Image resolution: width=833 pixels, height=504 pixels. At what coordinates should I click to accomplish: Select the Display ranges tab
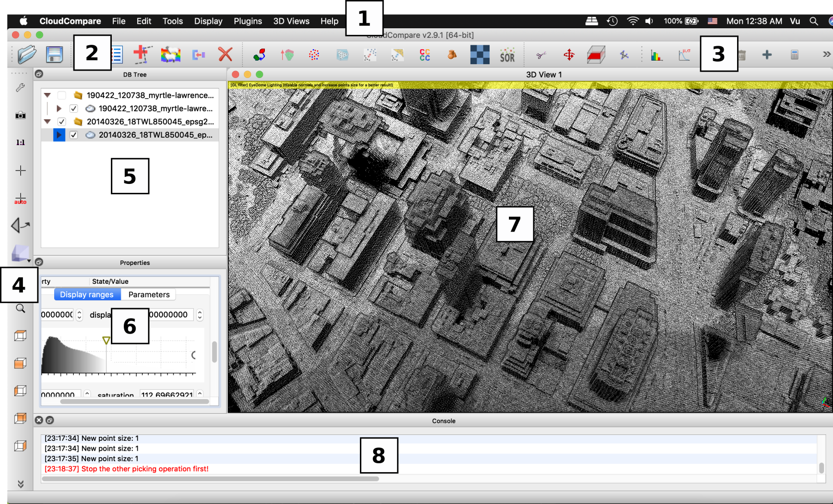pyautogui.click(x=87, y=295)
